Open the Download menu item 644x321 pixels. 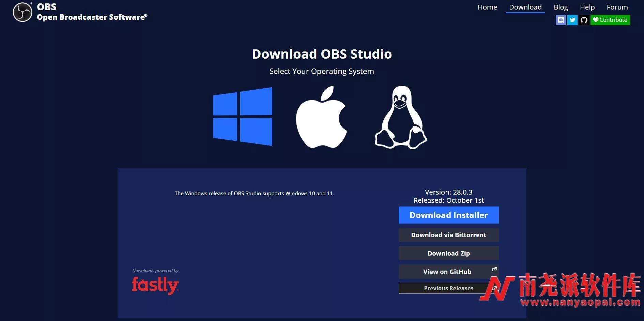click(525, 7)
